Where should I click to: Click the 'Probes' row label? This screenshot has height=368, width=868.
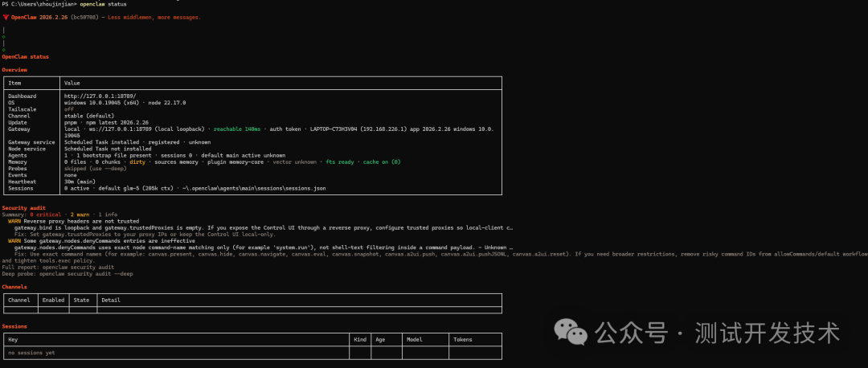pyautogui.click(x=18, y=169)
